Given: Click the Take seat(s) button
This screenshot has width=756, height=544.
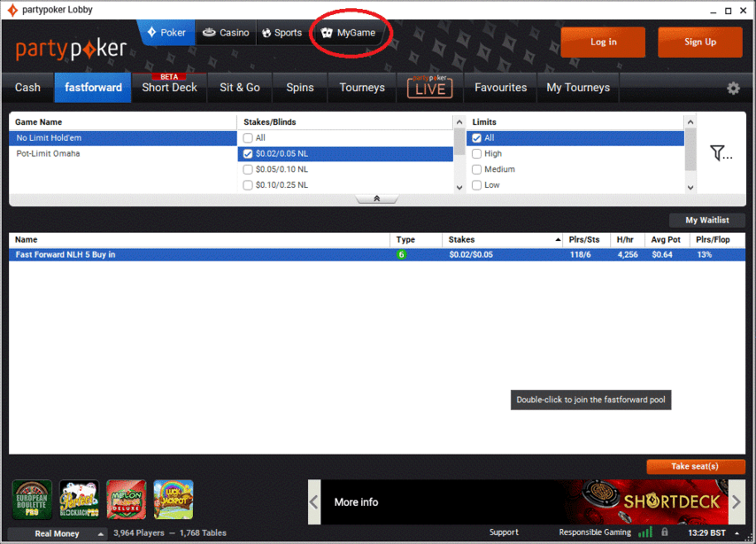Looking at the screenshot, I should (x=696, y=466).
